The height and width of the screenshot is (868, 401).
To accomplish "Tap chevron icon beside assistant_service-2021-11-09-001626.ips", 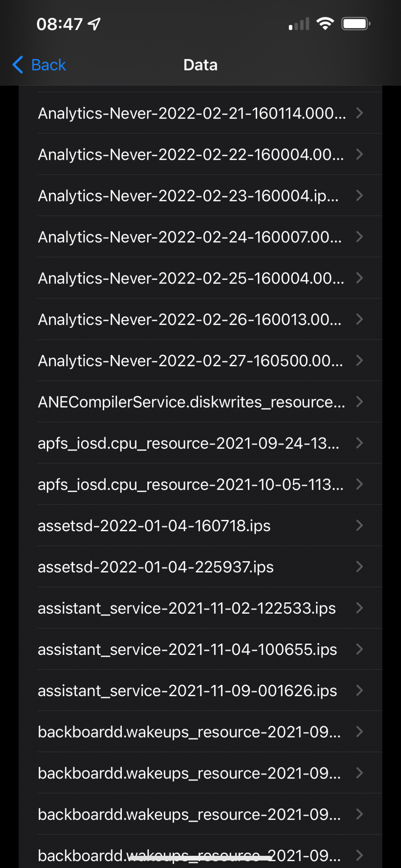I will (359, 690).
